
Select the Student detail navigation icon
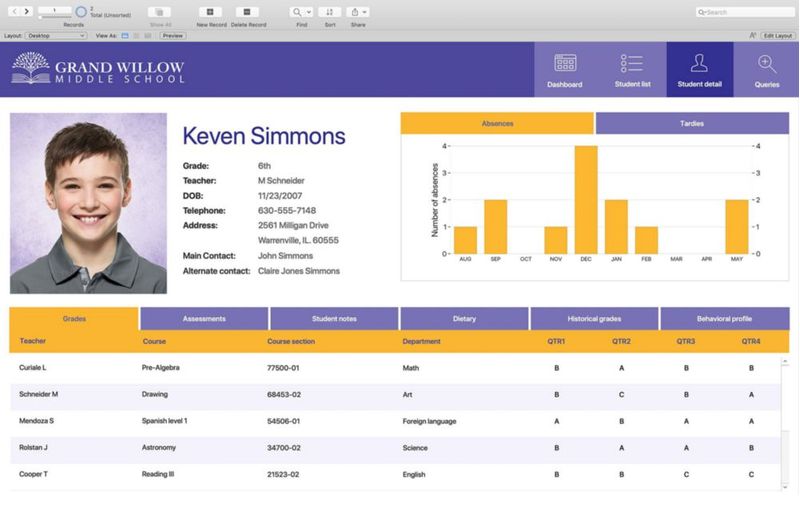click(699, 70)
